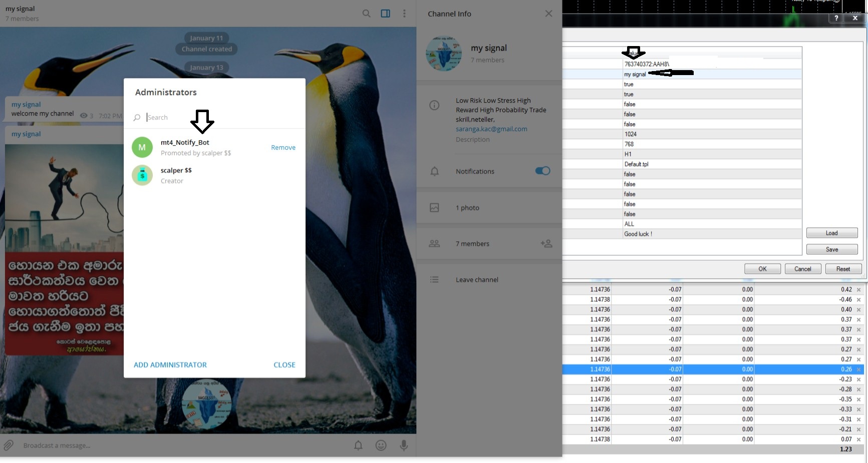Click the mt4_Notify_Bot administrator name
868x463 pixels.
point(185,142)
